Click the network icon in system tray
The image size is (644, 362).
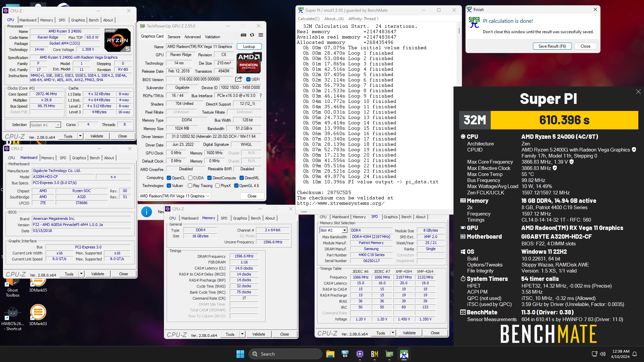click(594, 354)
